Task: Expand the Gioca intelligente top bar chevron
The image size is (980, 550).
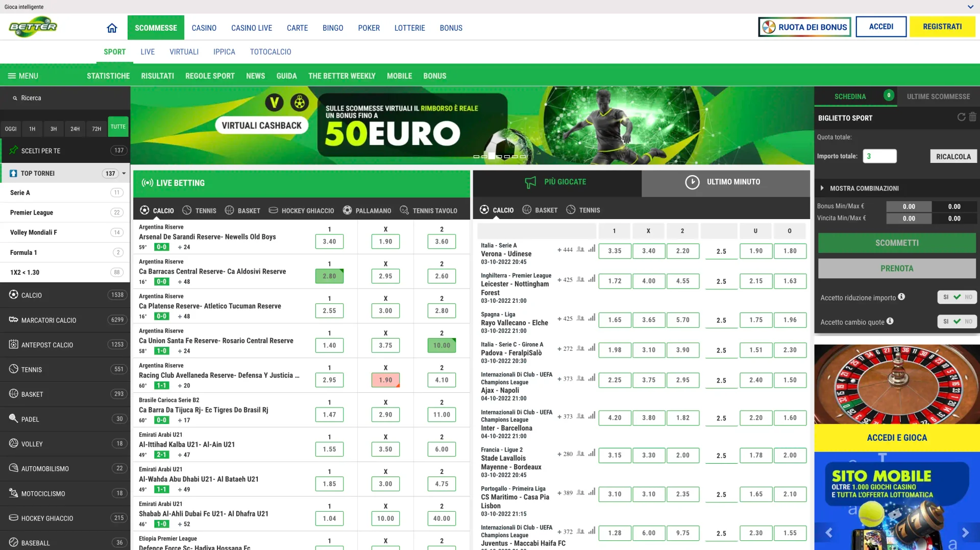Action: [970, 7]
